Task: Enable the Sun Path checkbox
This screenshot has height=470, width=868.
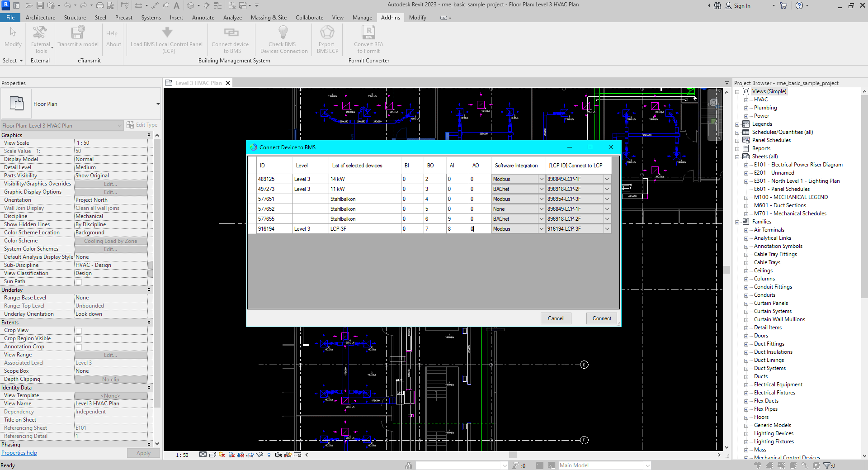Action: tap(79, 282)
